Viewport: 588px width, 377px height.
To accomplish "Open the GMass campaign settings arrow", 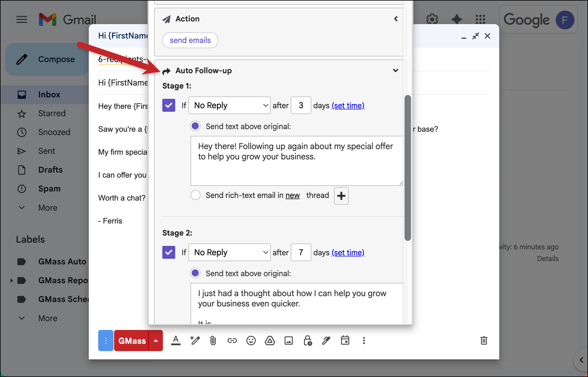I will pyautogui.click(x=156, y=341).
